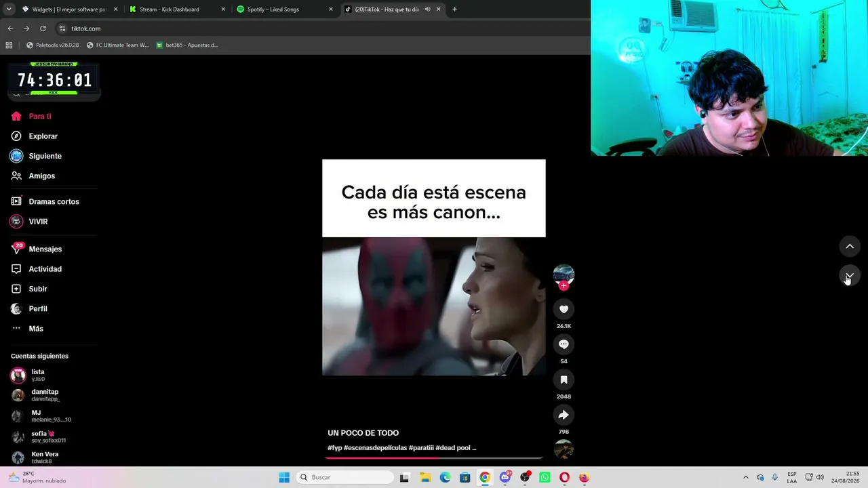Image resolution: width=868 pixels, height=488 pixels.
Task: Open Discord from the taskbar
Action: pos(505,477)
